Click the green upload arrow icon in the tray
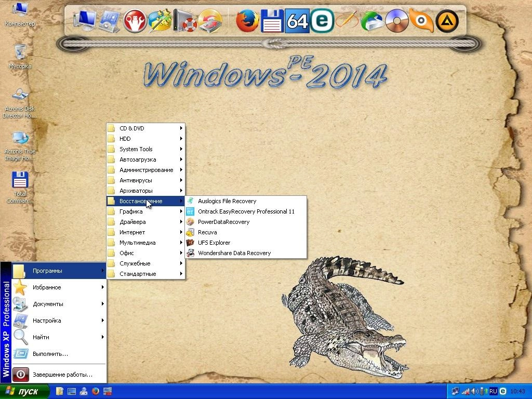The height and width of the screenshot is (399, 532). [x=486, y=391]
